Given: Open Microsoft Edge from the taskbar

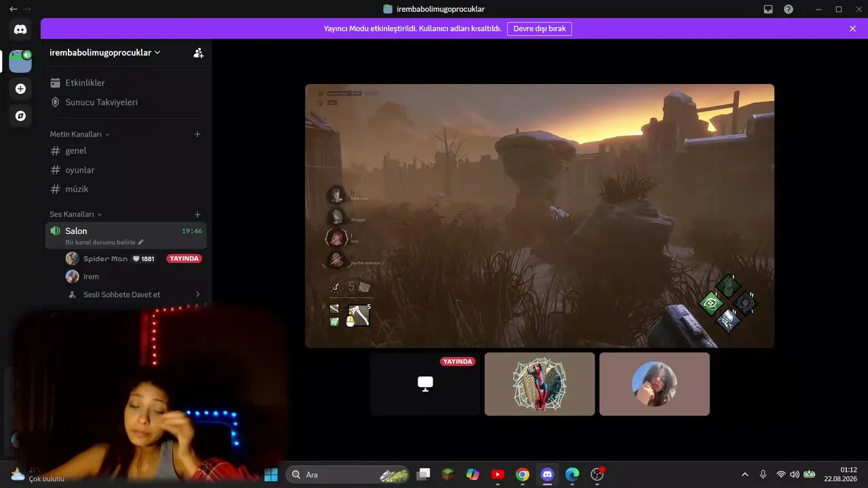Looking at the screenshot, I should coord(572,474).
